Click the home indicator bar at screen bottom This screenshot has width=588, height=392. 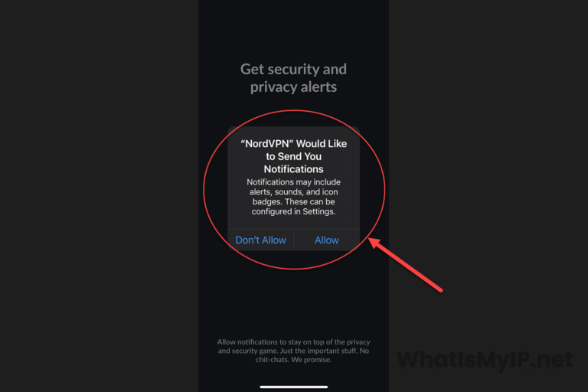(294, 387)
